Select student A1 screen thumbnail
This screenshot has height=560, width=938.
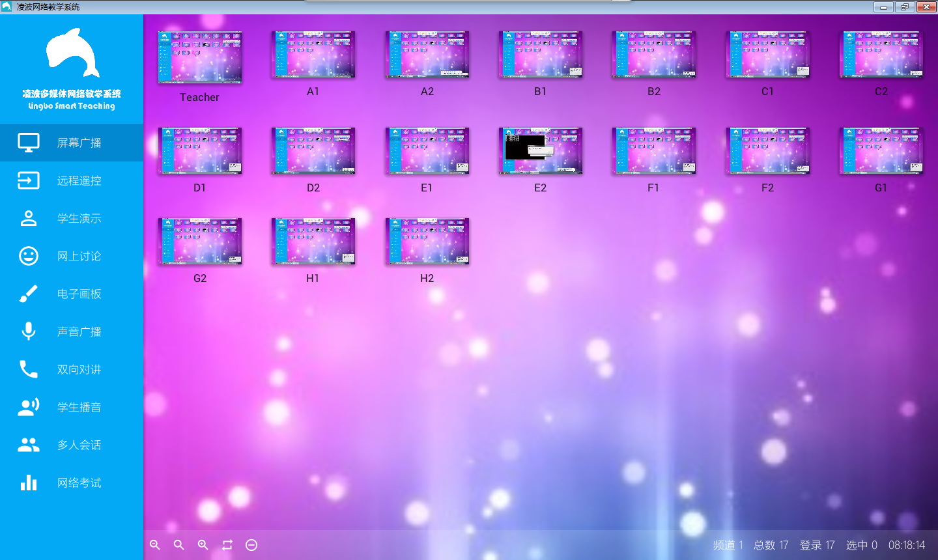pyautogui.click(x=313, y=55)
